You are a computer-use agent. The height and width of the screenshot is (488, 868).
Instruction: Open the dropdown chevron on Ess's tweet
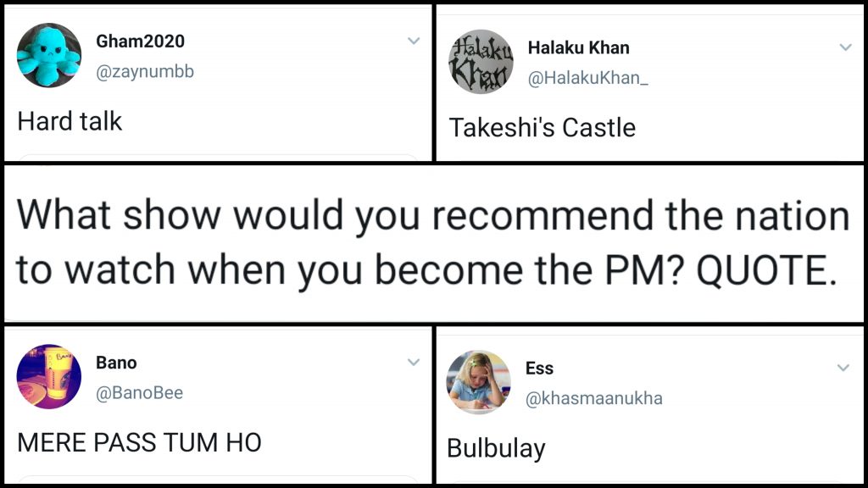click(843, 368)
